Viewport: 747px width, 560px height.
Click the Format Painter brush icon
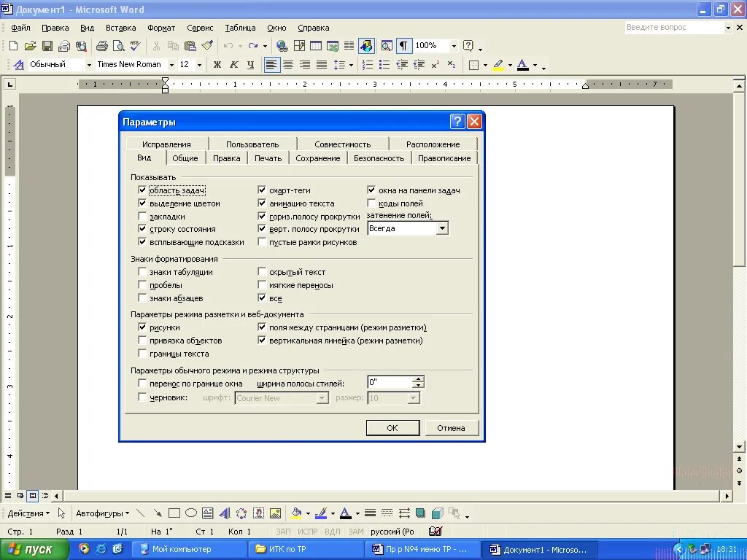coord(206,46)
